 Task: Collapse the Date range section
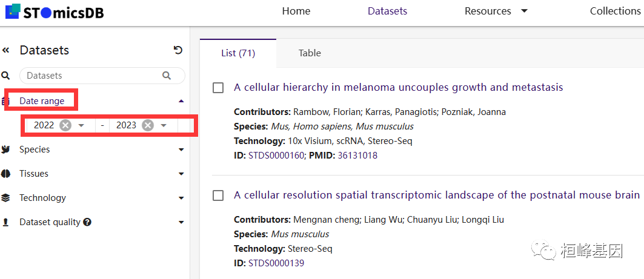point(181,101)
